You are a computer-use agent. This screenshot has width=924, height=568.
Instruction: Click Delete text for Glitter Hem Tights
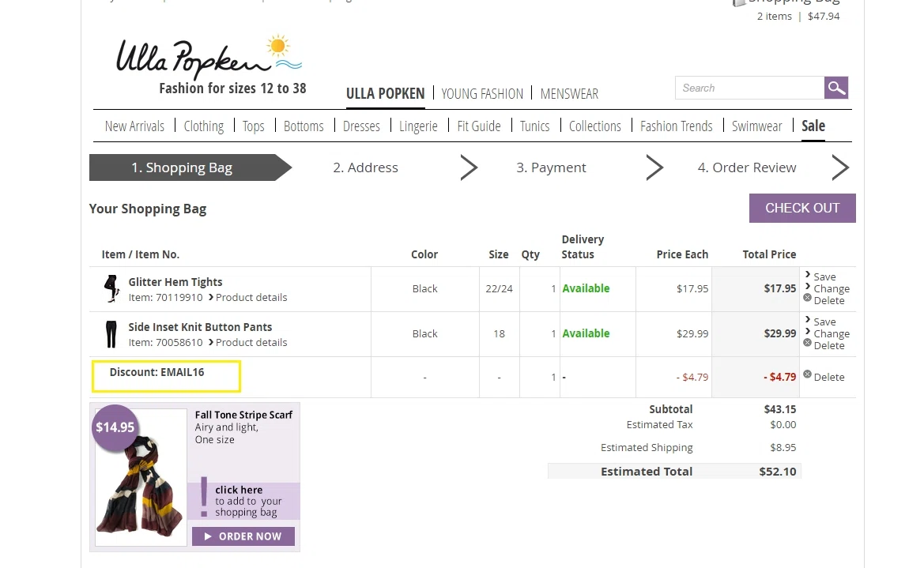click(829, 300)
